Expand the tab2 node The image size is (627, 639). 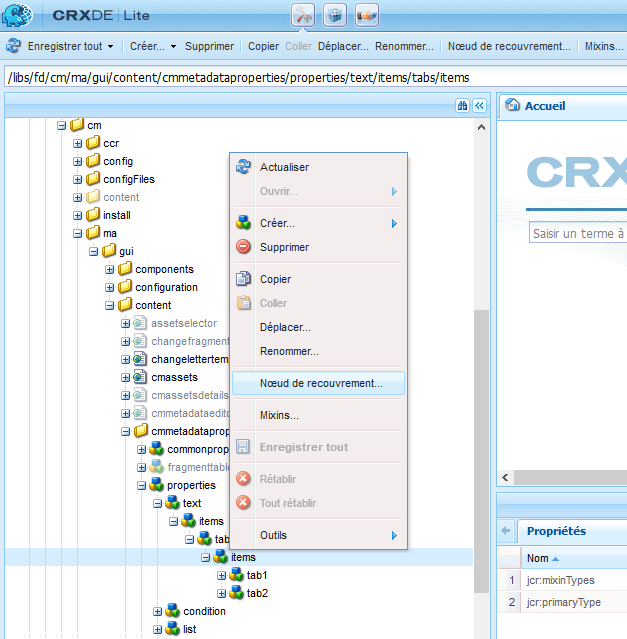click(x=221, y=593)
